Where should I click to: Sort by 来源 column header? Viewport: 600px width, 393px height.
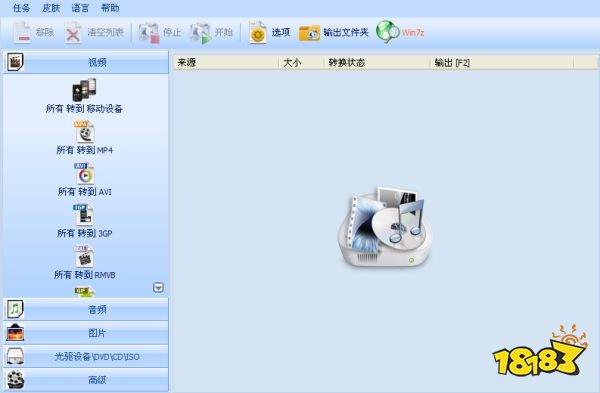click(227, 62)
